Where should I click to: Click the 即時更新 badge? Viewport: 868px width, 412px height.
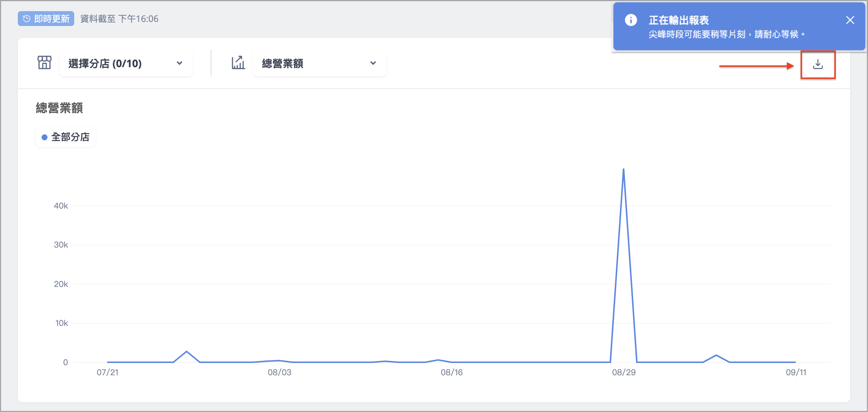(x=46, y=19)
